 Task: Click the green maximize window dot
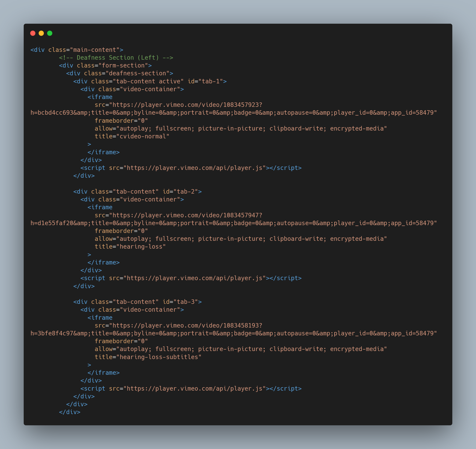point(50,33)
